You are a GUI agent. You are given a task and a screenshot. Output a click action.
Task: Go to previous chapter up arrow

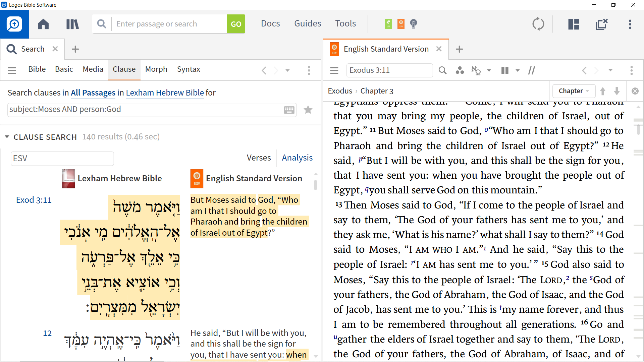click(x=603, y=91)
